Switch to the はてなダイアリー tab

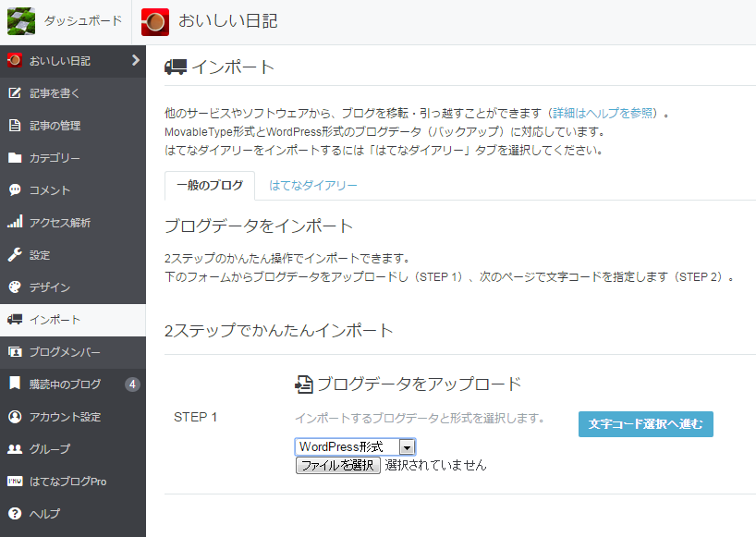point(313,186)
